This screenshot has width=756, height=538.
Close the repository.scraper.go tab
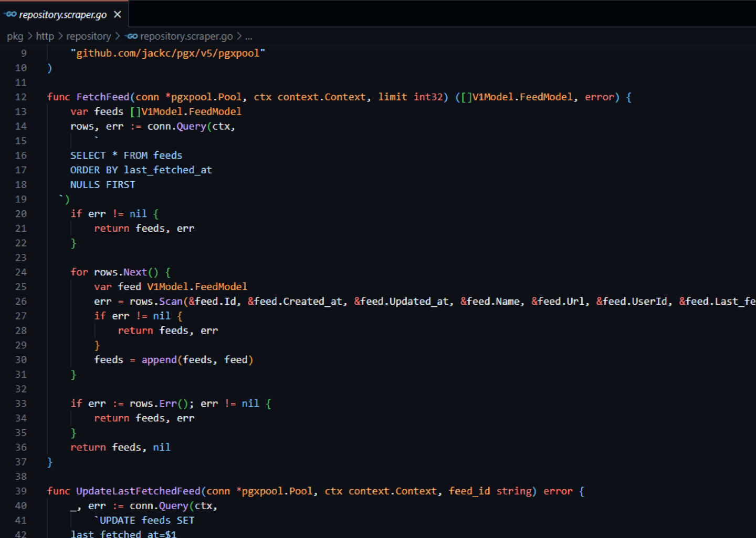(117, 14)
